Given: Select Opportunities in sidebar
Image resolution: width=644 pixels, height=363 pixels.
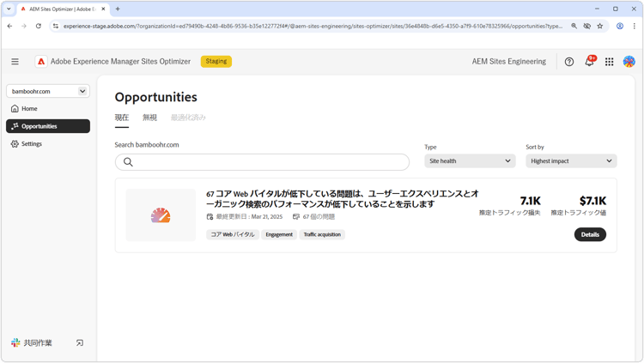Looking at the screenshot, I should pos(48,126).
